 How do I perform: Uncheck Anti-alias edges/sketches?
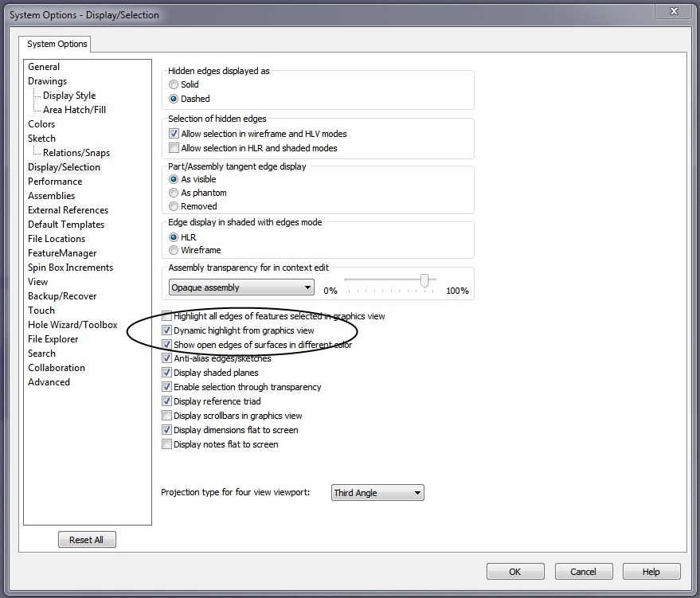pyautogui.click(x=166, y=358)
